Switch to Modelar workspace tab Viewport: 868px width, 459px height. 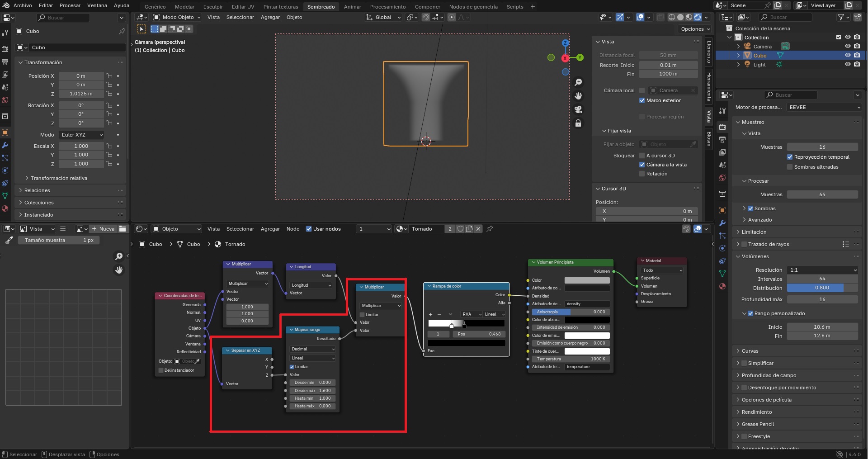click(x=184, y=7)
